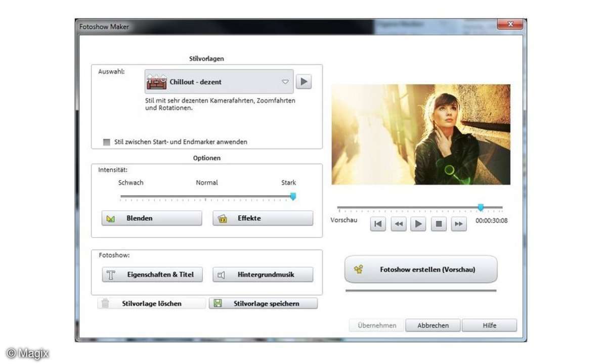The height and width of the screenshot is (364, 607).
Task: Jump to start of preview
Action: 378,224
